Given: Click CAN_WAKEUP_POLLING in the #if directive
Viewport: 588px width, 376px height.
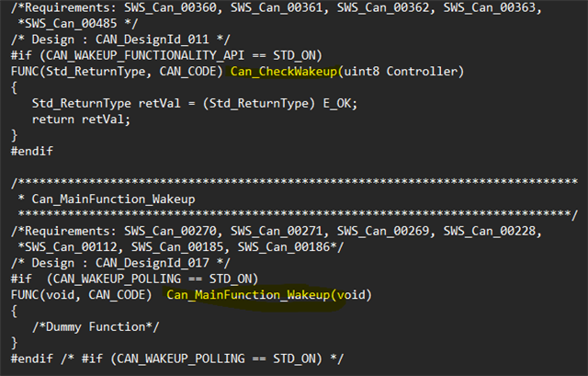Looking at the screenshot, I should [117, 279].
